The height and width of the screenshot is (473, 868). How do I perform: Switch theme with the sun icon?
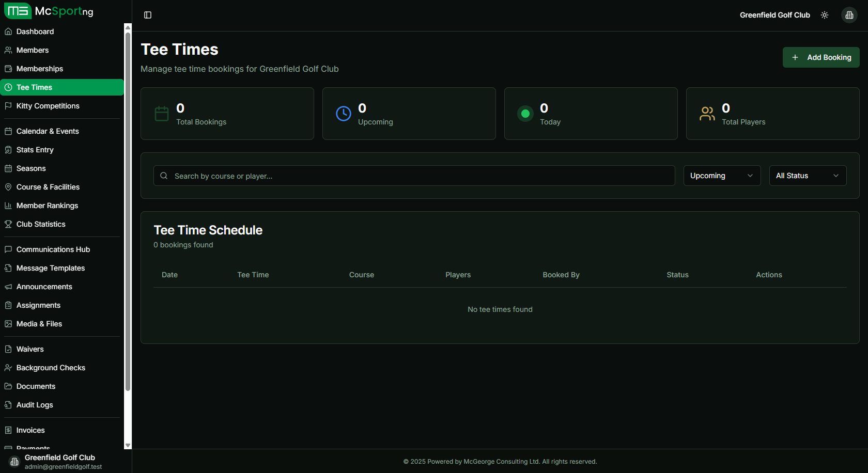coord(825,15)
